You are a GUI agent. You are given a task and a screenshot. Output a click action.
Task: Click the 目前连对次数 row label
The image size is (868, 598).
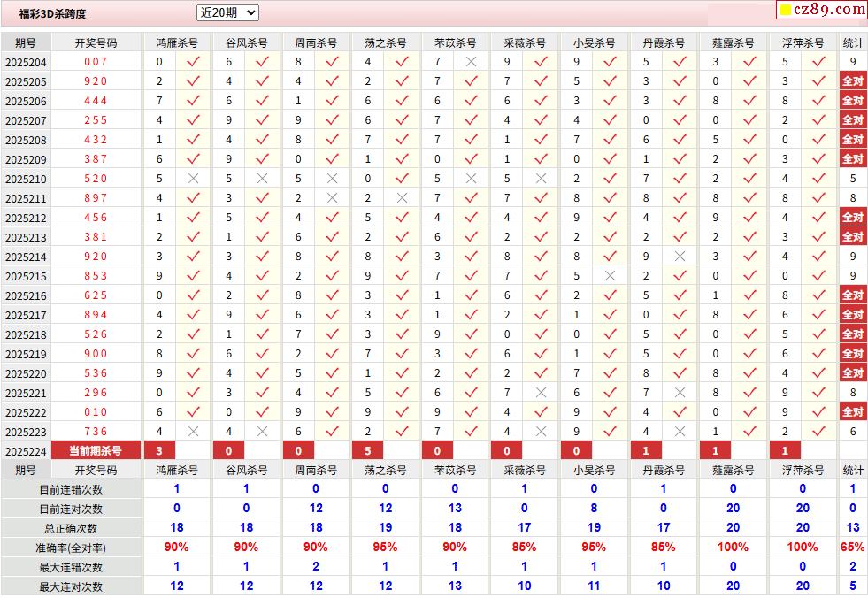(x=71, y=510)
